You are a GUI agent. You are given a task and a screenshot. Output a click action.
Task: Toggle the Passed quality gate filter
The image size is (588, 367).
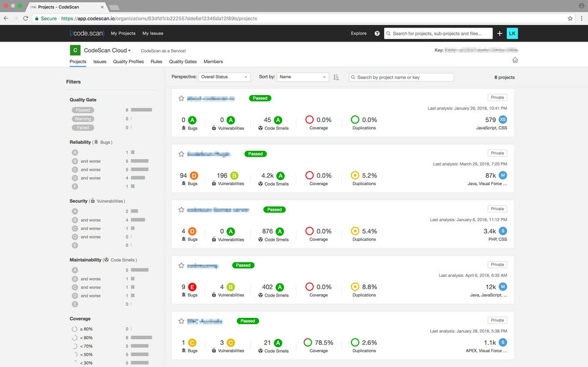tap(83, 110)
